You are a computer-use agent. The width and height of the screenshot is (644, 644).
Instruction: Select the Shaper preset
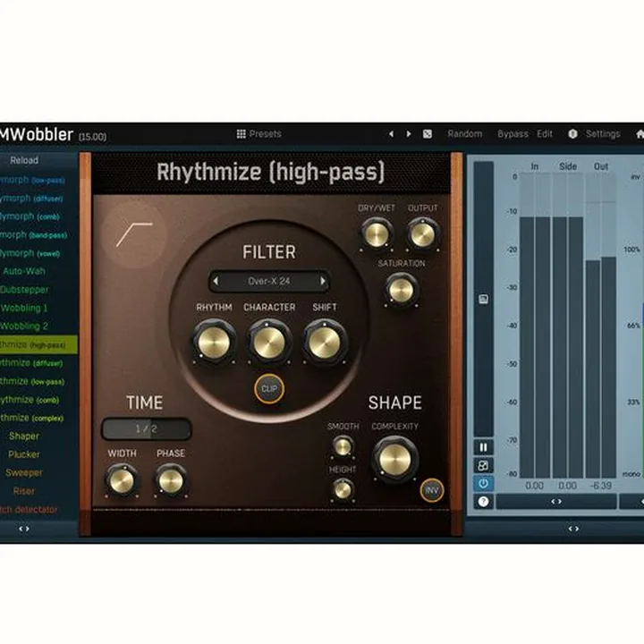[24, 436]
